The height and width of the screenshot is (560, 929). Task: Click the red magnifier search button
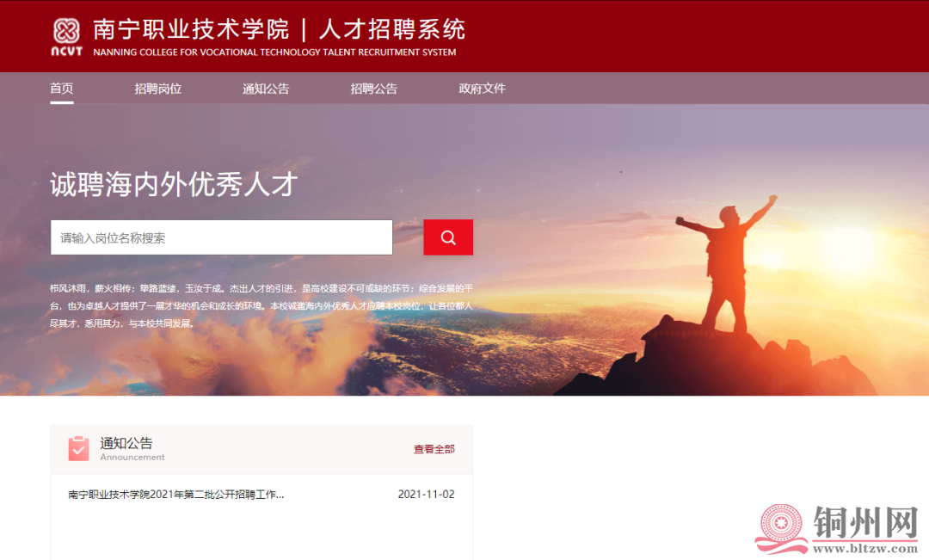(x=448, y=237)
